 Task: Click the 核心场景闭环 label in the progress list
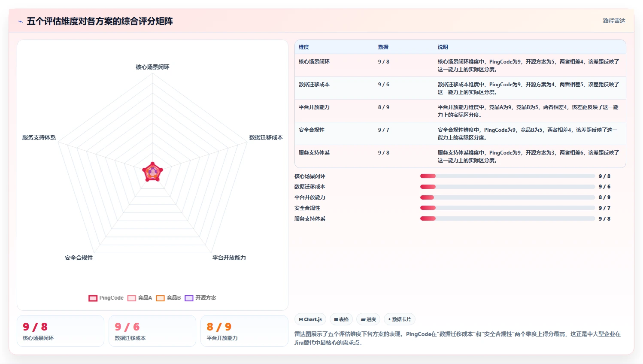tap(310, 176)
